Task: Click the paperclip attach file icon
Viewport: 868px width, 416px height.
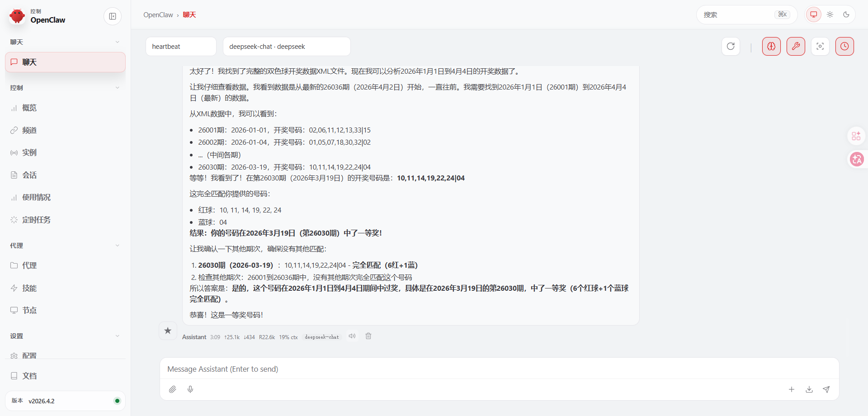Action: pos(172,389)
